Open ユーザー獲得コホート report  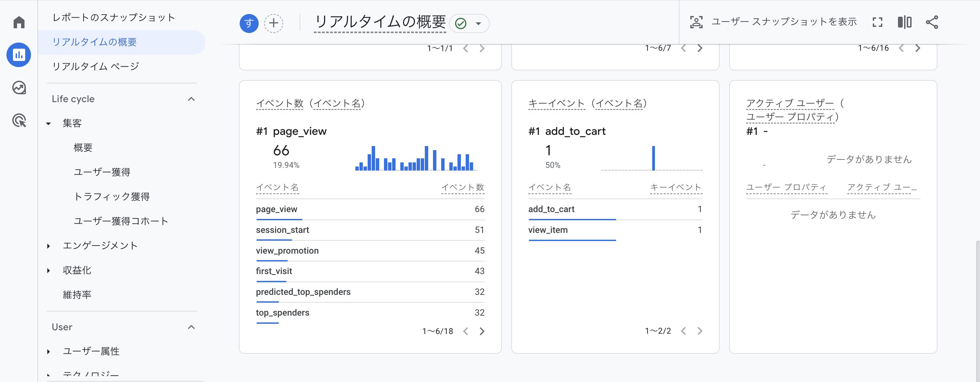121,221
